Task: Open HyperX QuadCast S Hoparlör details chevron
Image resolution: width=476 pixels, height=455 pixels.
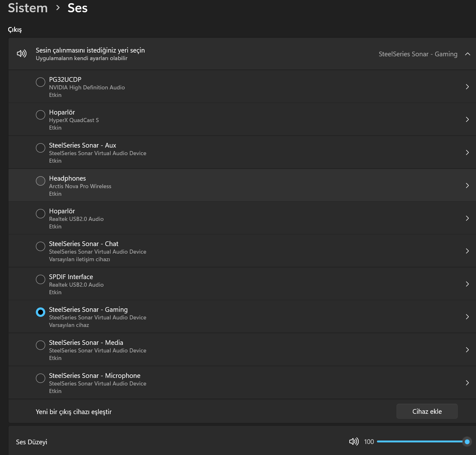Action: (x=467, y=120)
